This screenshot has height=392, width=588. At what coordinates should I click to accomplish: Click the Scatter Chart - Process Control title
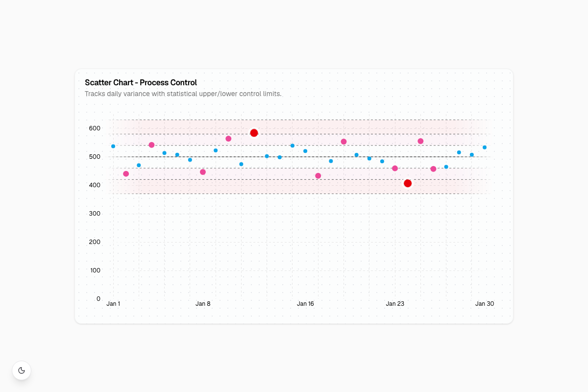(141, 82)
